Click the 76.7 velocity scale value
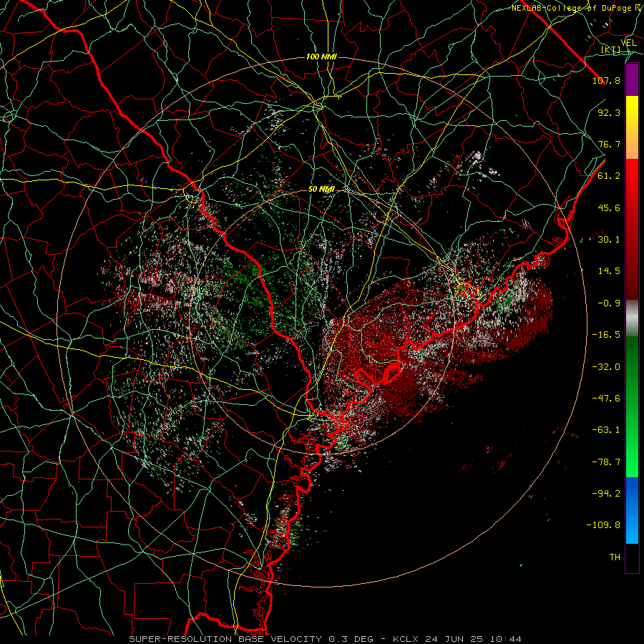The height and width of the screenshot is (644, 644). coord(609,144)
